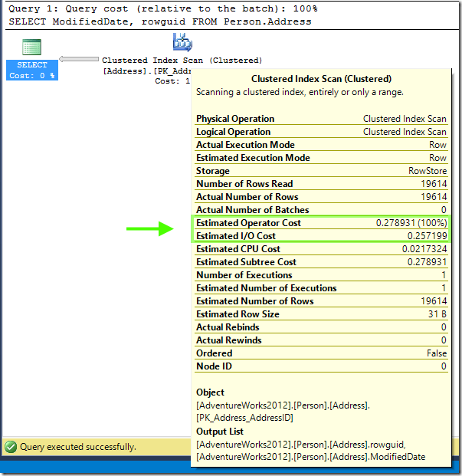Click the tooltip title Clustered Index Scan
462x476 pixels.
click(321, 79)
